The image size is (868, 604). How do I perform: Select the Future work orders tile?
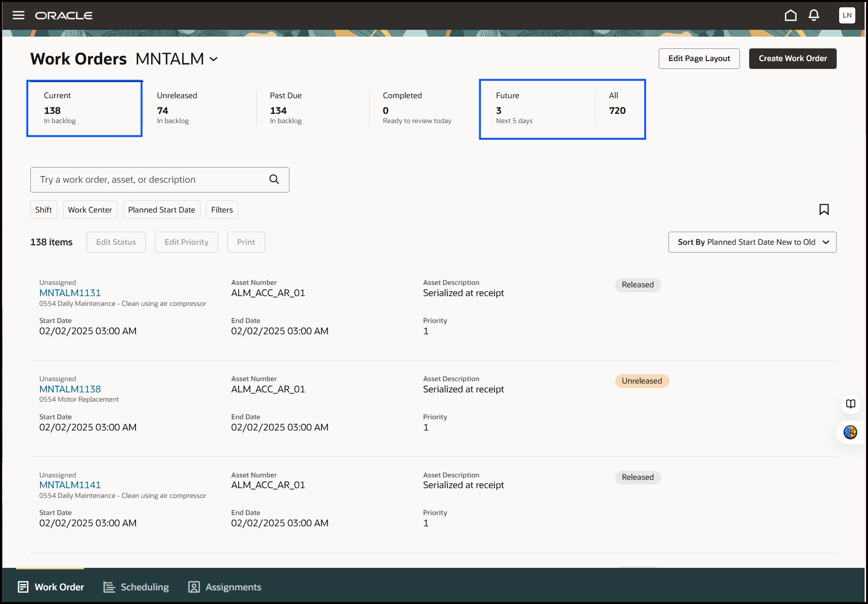coord(538,108)
